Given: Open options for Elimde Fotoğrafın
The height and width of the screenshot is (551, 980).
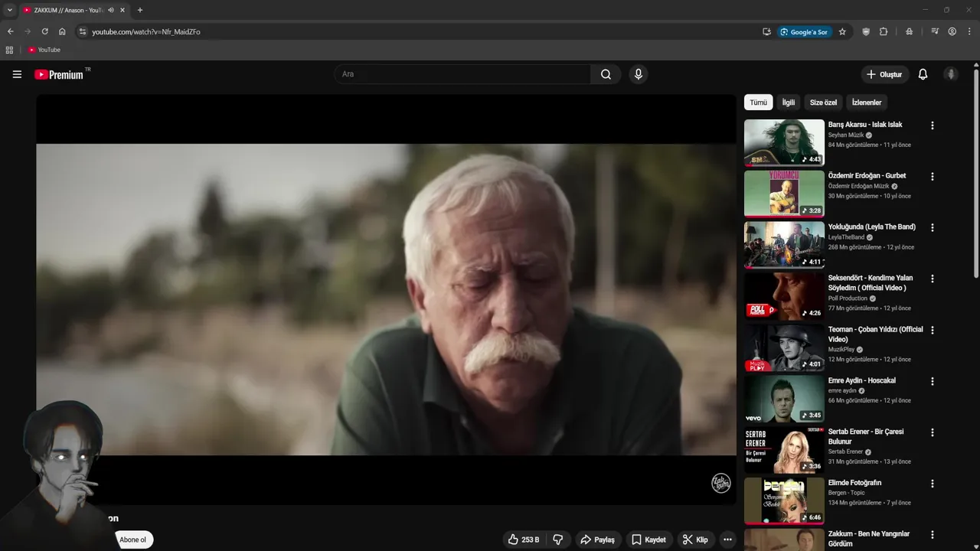Looking at the screenshot, I should point(932,484).
